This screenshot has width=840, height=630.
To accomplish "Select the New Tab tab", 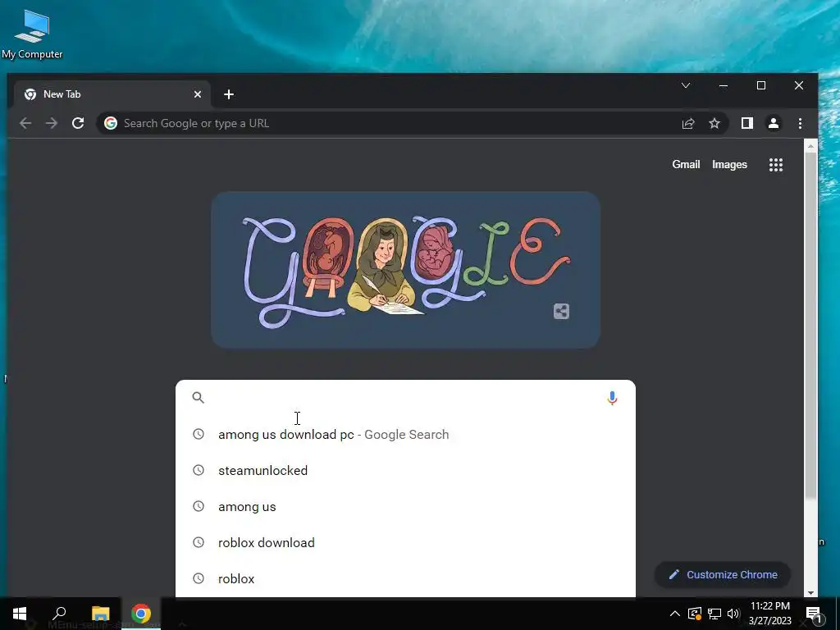I will (112, 94).
